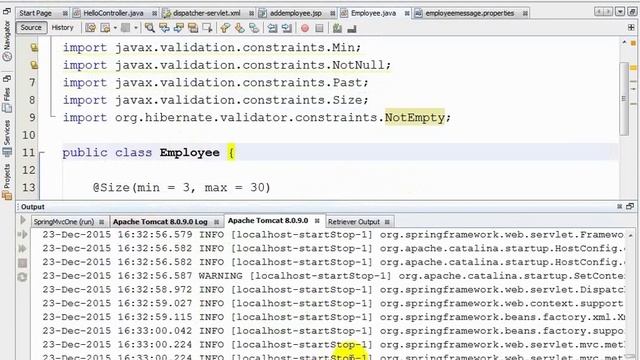The width and height of the screenshot is (640, 360).
Task: Click the unused import hint on line 5
Action: click(34, 48)
